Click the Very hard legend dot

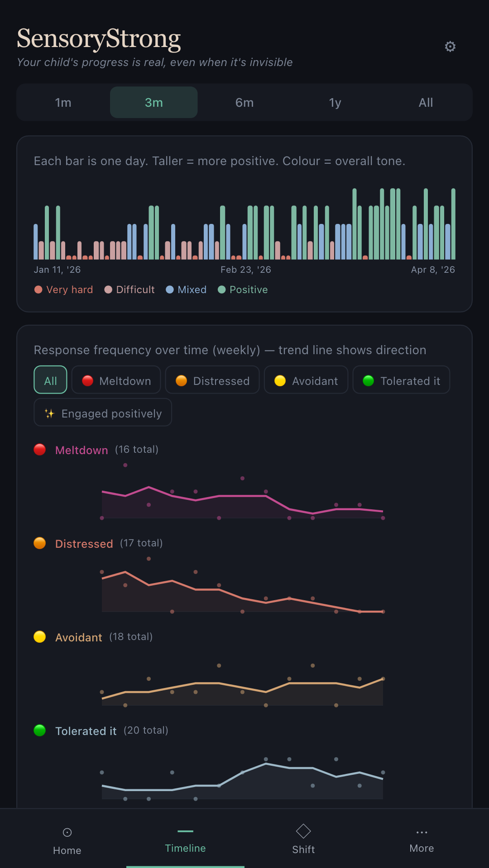[x=38, y=289]
